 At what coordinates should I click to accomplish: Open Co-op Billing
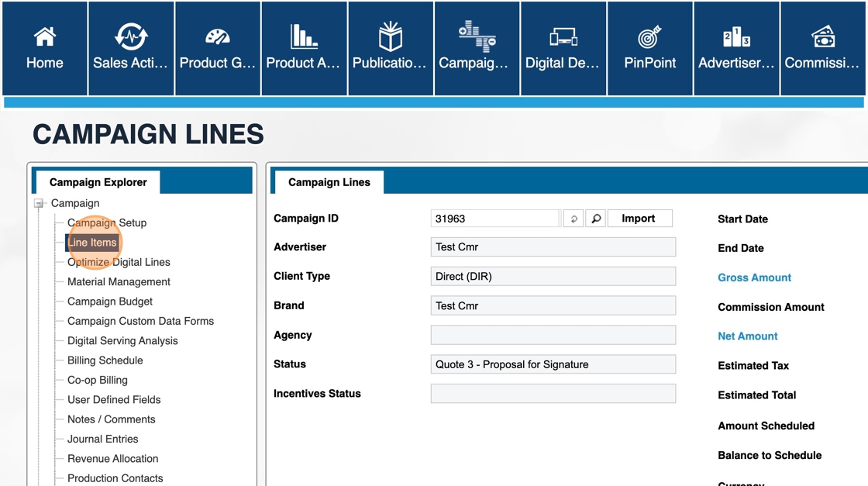coord(98,380)
